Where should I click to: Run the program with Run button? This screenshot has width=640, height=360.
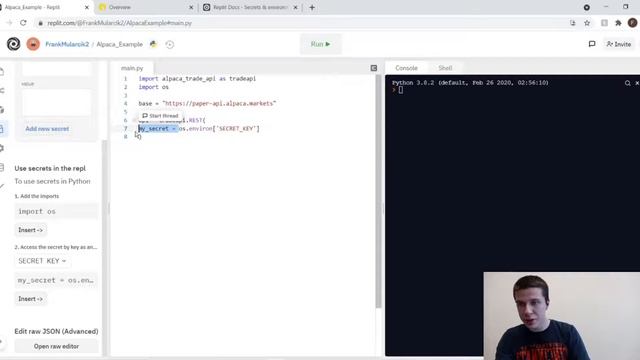click(x=320, y=44)
